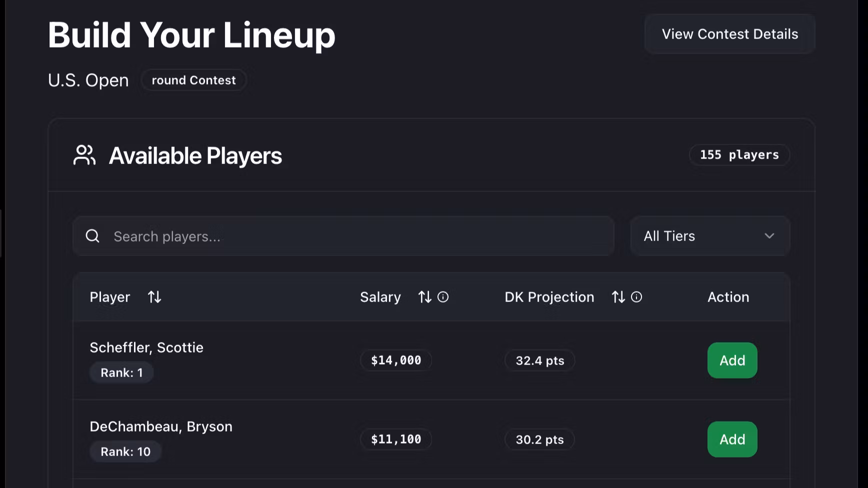Select Scheffler's $14,000 salary chip
The image size is (868, 488).
click(396, 360)
